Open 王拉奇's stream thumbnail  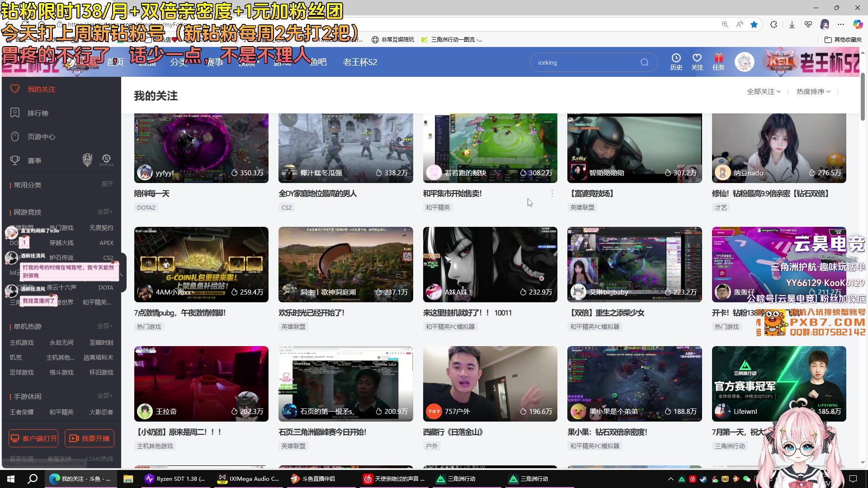[x=201, y=384]
